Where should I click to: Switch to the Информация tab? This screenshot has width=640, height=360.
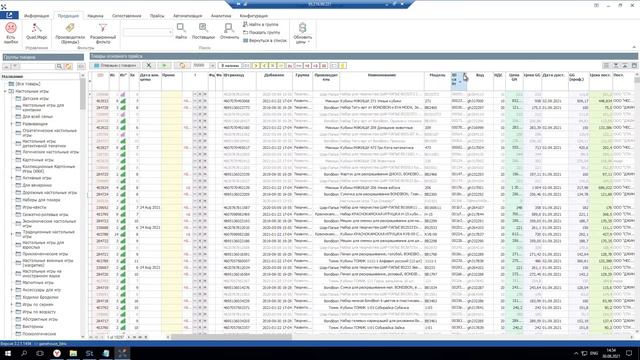coord(36,16)
